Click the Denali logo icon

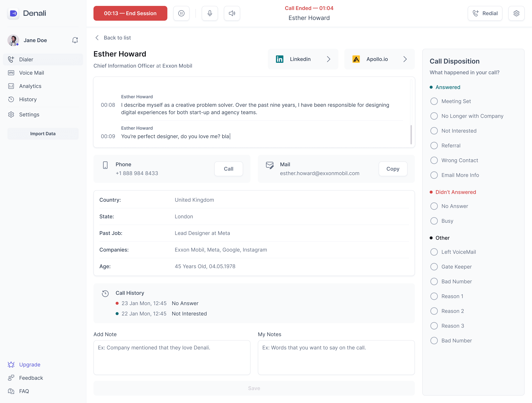13,13
